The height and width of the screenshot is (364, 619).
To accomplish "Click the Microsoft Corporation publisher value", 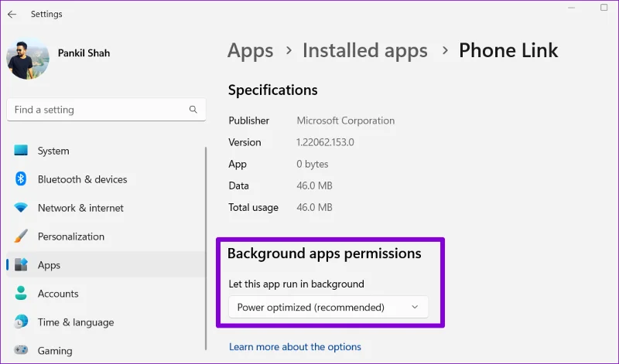I will [x=346, y=121].
